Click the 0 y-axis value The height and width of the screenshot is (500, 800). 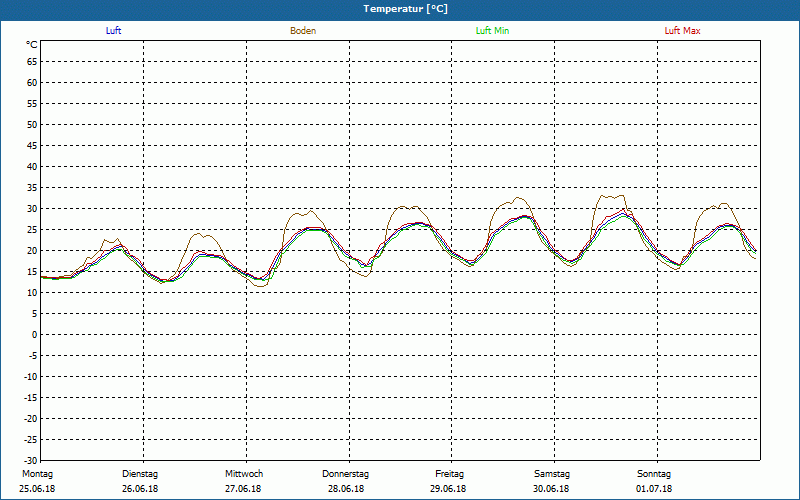(x=35, y=335)
